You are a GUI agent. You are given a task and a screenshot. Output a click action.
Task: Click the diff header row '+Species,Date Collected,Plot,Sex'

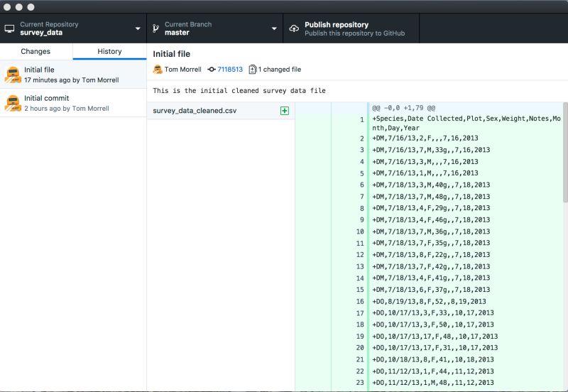(466, 123)
